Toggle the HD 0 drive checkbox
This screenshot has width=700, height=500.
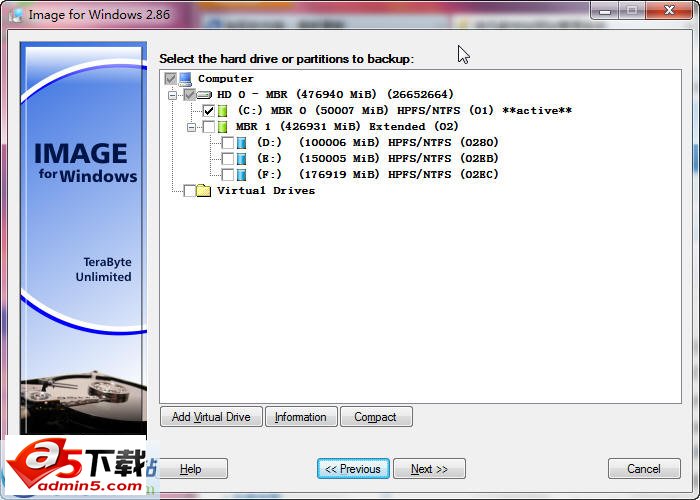(190, 95)
